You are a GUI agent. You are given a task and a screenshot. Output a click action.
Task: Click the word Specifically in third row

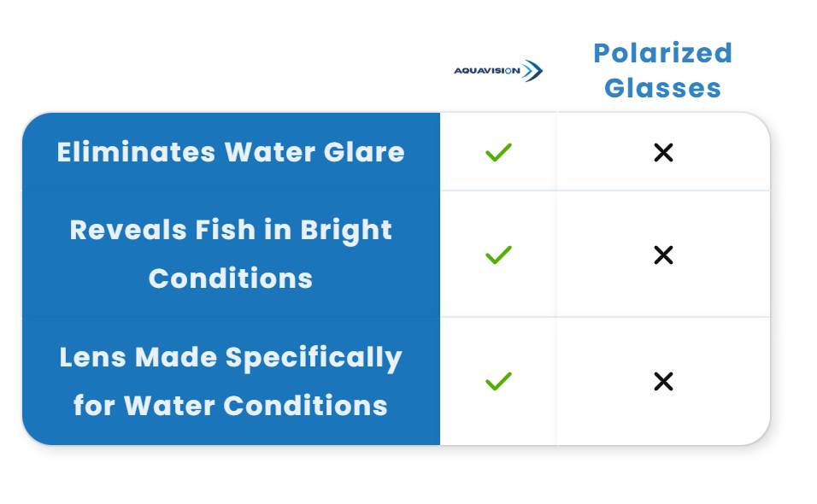pyautogui.click(x=314, y=358)
